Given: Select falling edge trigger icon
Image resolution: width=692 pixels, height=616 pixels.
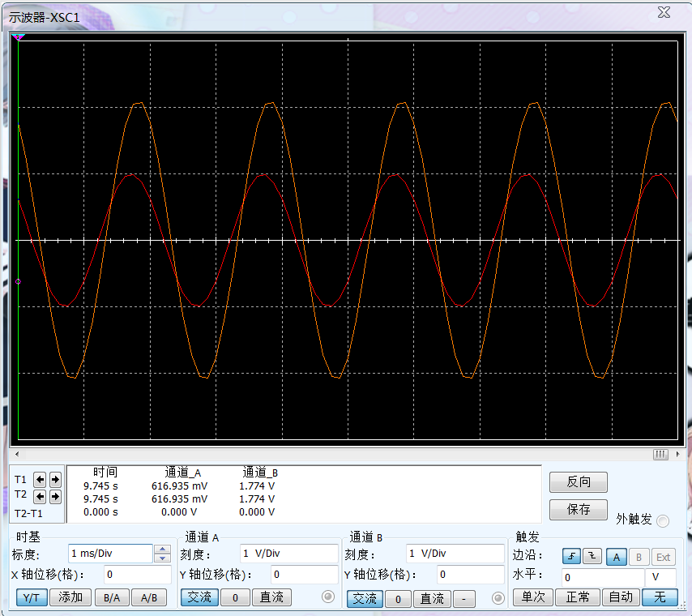Looking at the screenshot, I should click(x=592, y=557).
